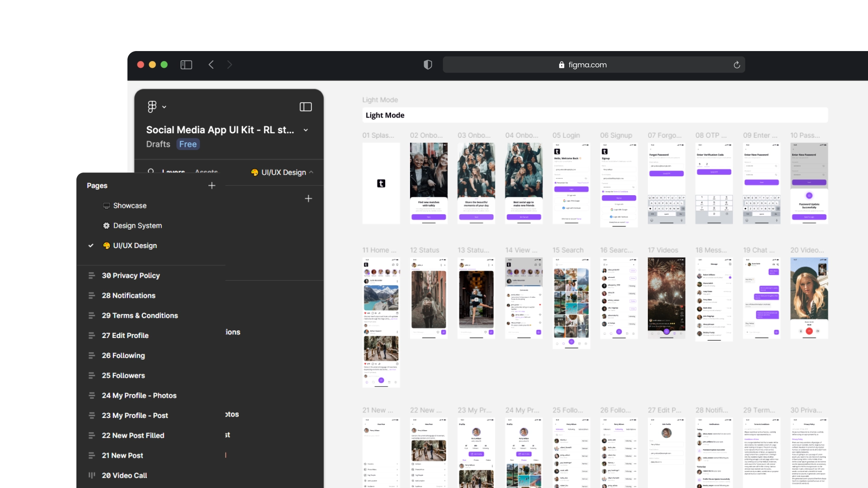Screen dimensions: 868x488
Task: Click the Design System gear icon
Action: (106, 225)
